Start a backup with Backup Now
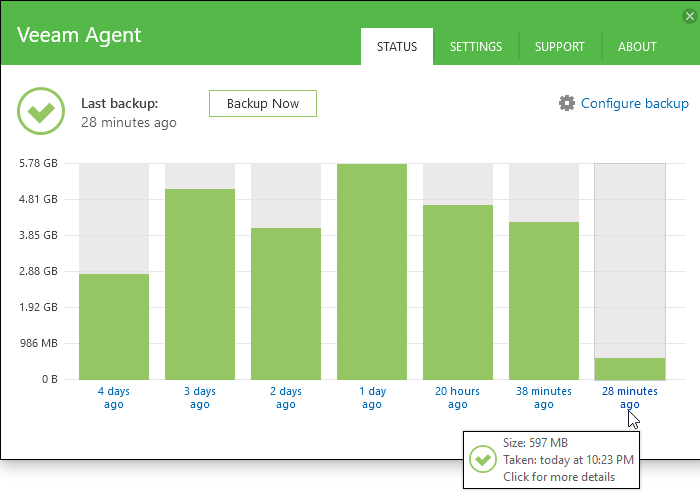Viewport: 700px width, 500px height. 263,104
